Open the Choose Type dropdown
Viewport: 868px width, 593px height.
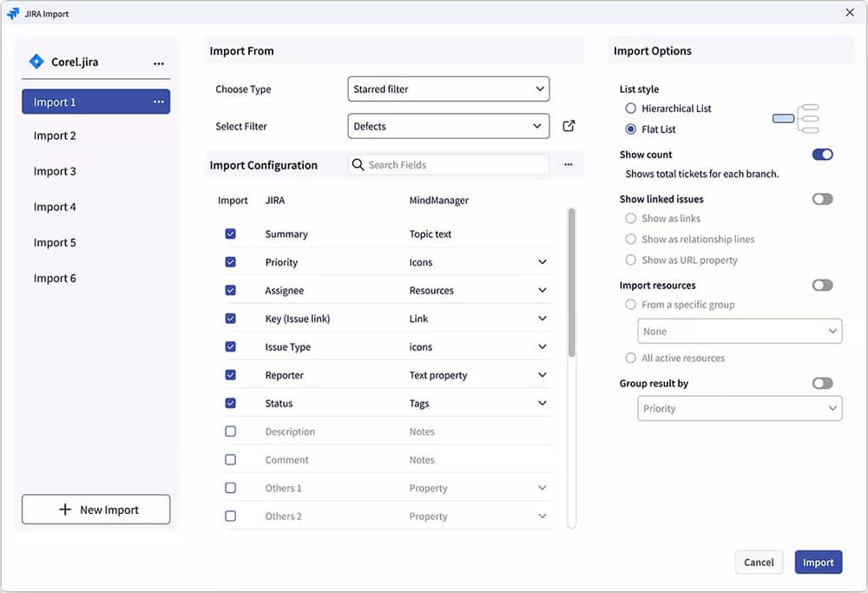448,89
